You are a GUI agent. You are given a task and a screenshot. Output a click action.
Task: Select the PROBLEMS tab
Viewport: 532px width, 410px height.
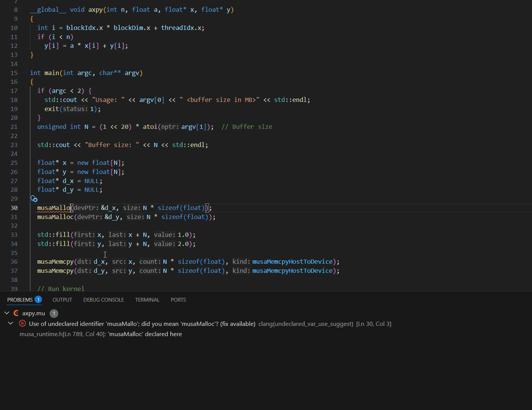20,300
